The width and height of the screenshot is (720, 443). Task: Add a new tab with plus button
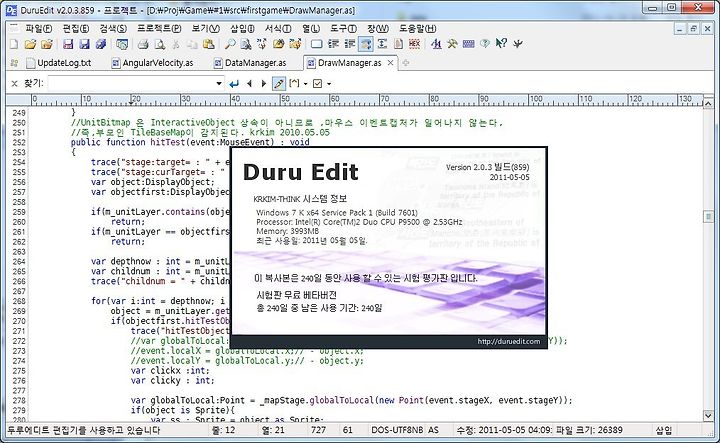[x=405, y=63]
